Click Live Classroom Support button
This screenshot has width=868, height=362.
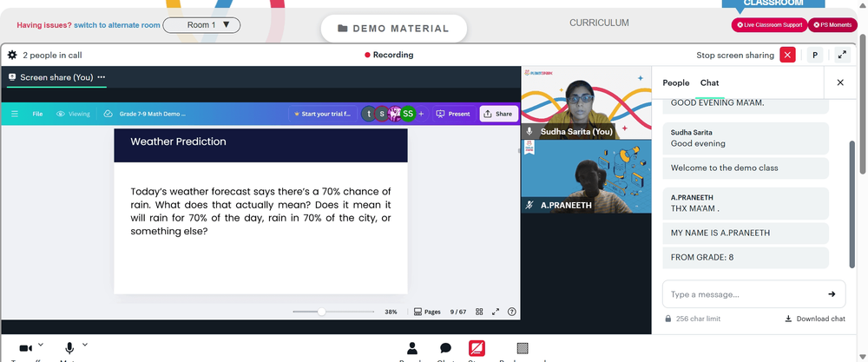(x=769, y=25)
